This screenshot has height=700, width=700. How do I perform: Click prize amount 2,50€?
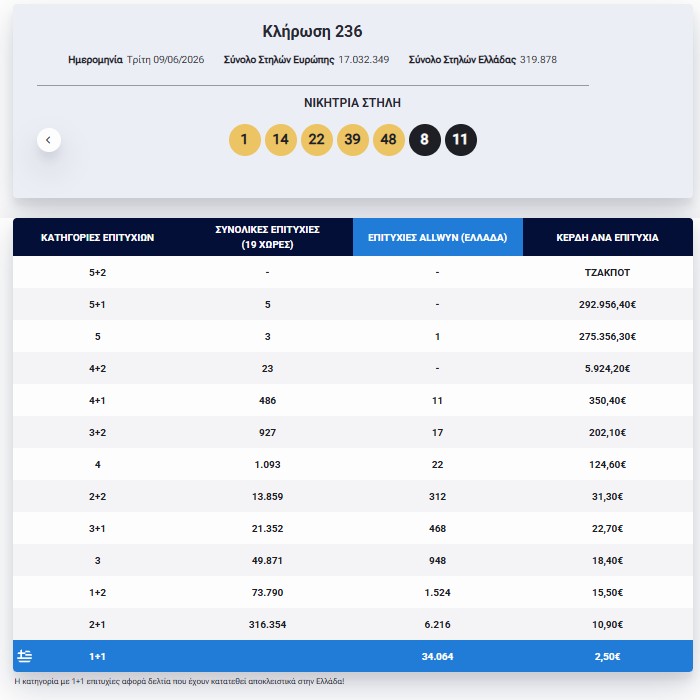[x=607, y=656]
